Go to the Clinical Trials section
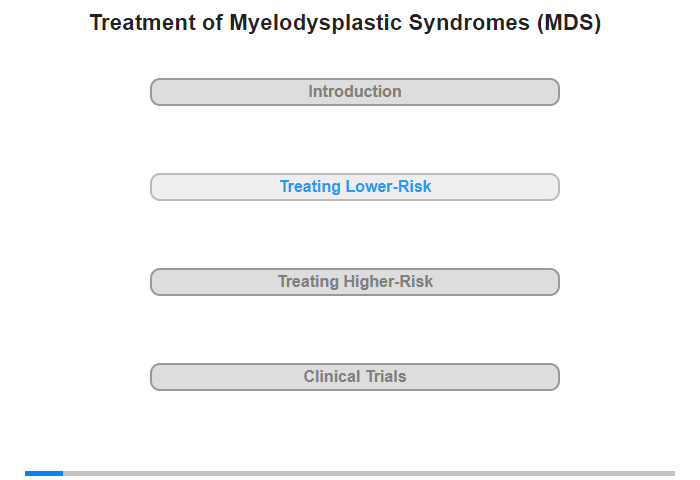Image resolution: width=700 pixels, height=480 pixels. (x=354, y=377)
